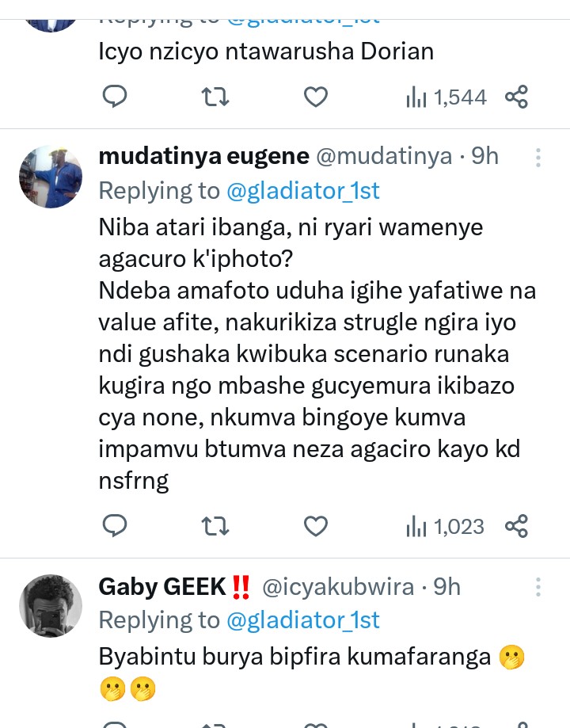
Task: Open @gladiator_1st mention in mudatinya's reply
Action: click(303, 191)
